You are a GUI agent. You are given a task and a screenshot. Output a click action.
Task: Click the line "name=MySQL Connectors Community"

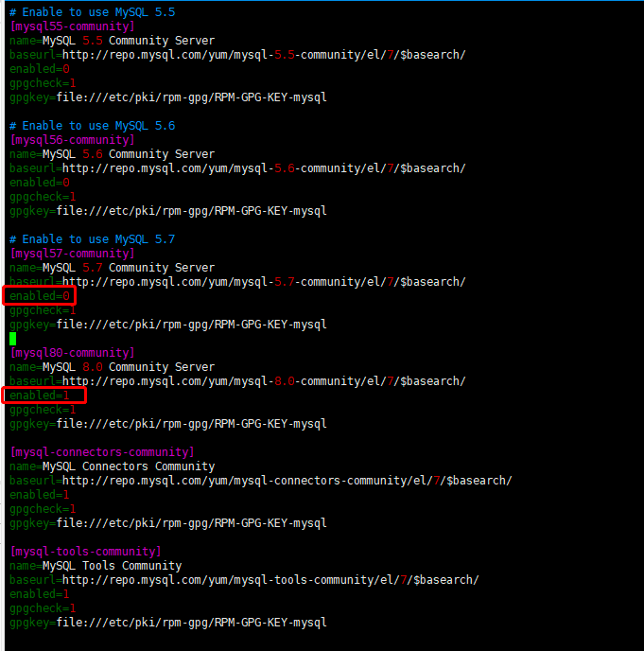pos(112,466)
